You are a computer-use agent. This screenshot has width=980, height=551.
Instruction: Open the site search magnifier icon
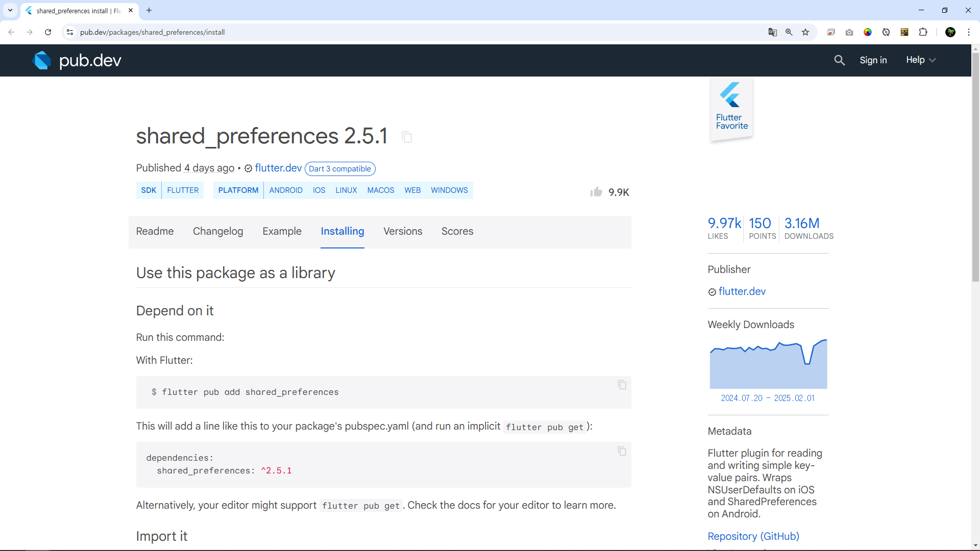[x=840, y=60]
